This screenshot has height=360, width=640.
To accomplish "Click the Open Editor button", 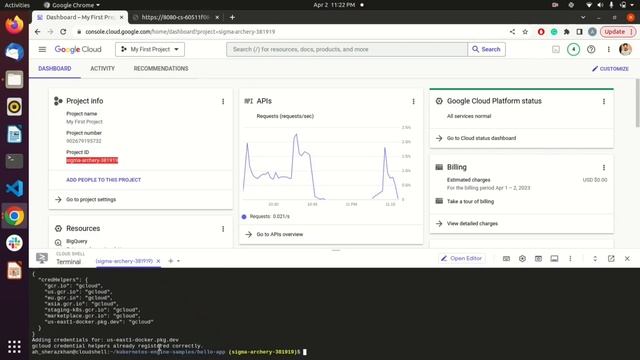I will tap(462, 258).
